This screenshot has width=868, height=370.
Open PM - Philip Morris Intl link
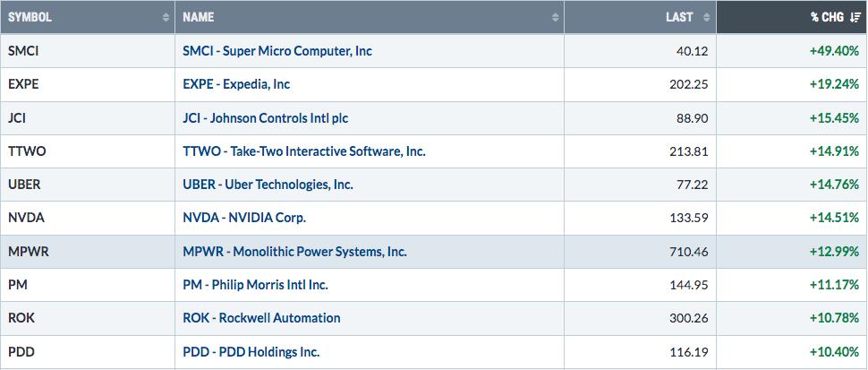(255, 285)
